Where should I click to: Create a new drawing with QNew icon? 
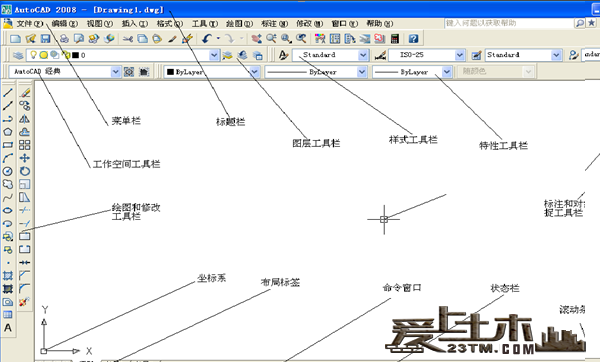click(15, 39)
